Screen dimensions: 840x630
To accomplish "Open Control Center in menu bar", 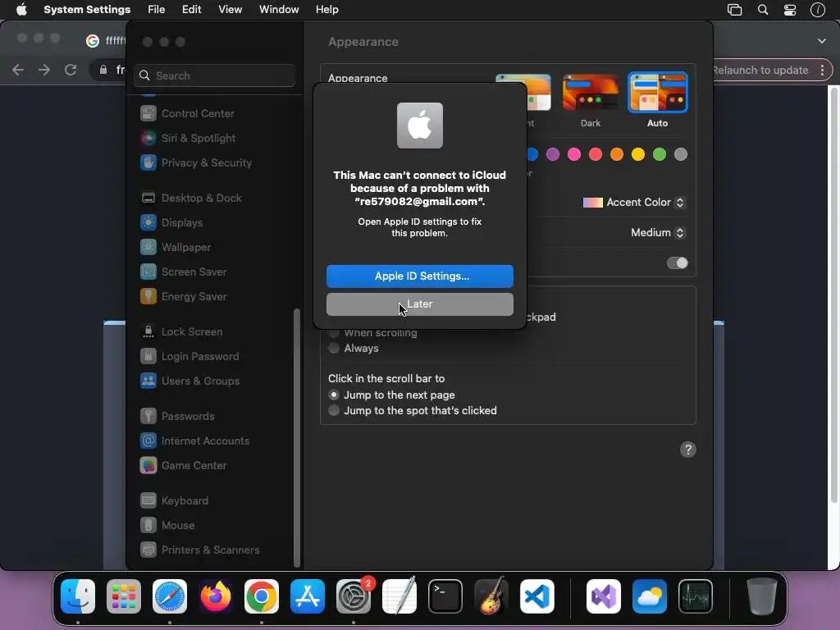I will click(x=790, y=10).
